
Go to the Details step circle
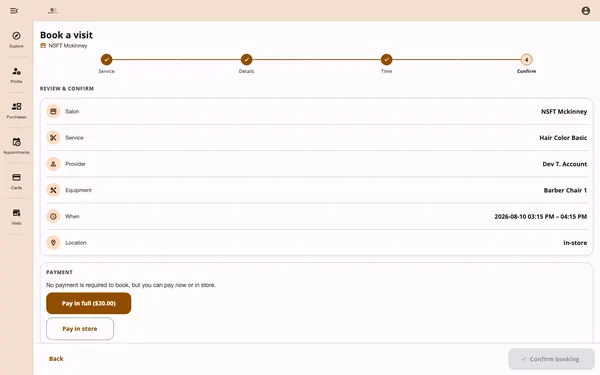pos(246,60)
